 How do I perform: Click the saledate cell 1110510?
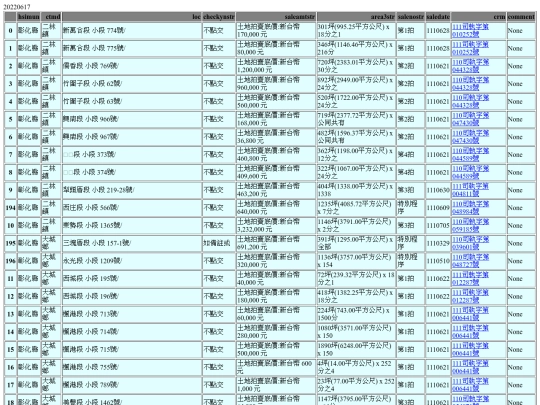[438, 261]
